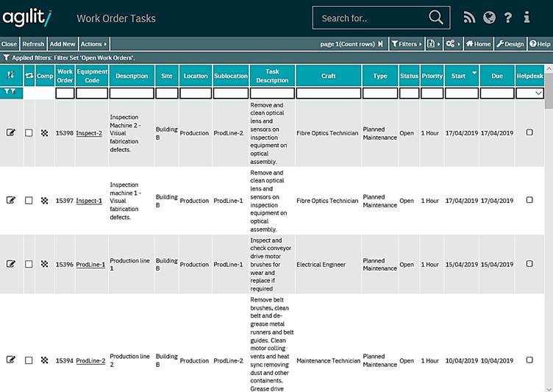Click the refresh-arrows column header icon

tap(29, 76)
